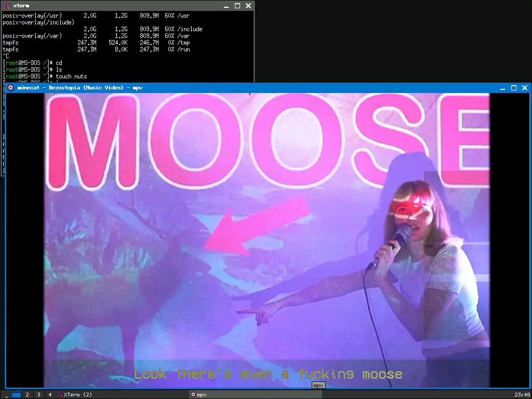This screenshot has height=399, width=532.
Task: Minimize the xterm window
Action: [227, 6]
